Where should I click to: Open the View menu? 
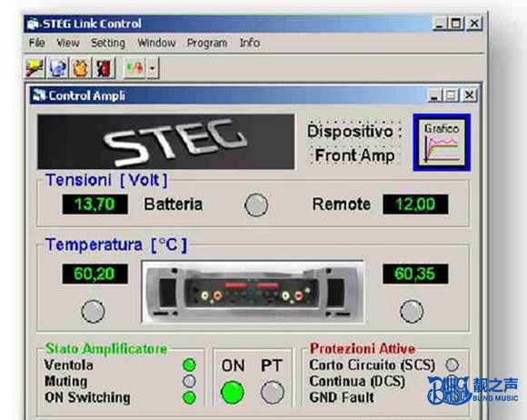[68, 43]
